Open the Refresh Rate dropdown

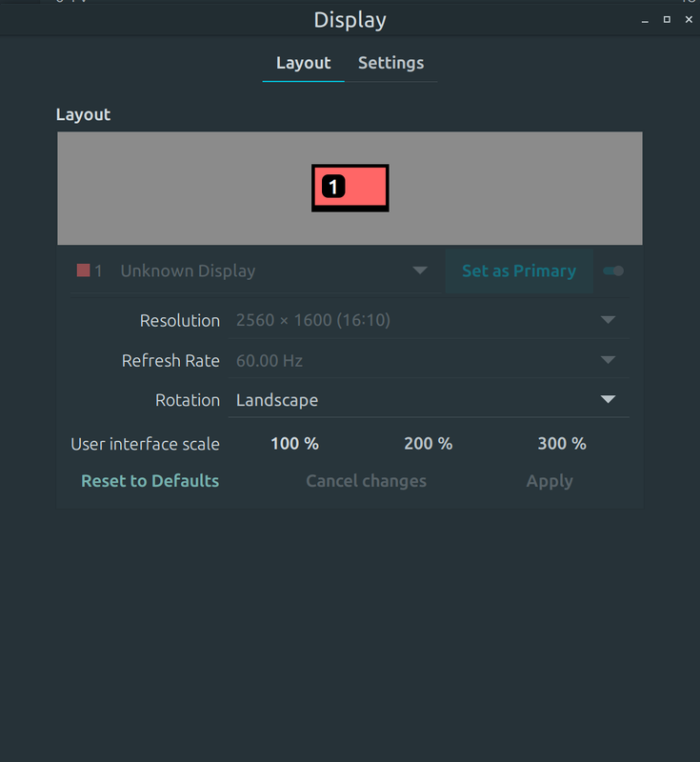(429, 360)
